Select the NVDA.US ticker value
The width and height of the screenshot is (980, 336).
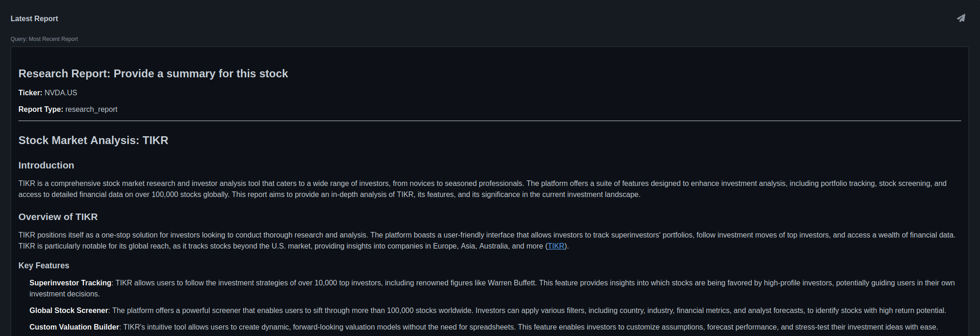point(61,93)
